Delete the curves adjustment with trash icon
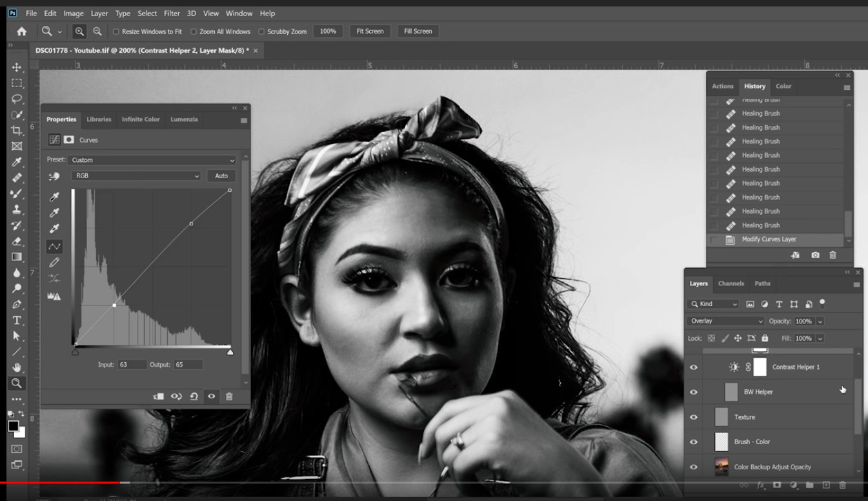Viewport: 868px width, 501px height. click(229, 396)
